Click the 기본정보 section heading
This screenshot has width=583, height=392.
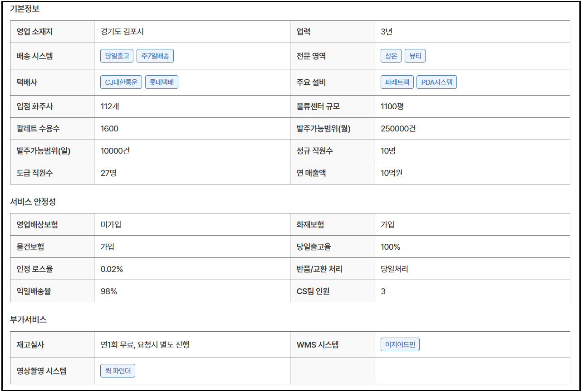tap(24, 9)
